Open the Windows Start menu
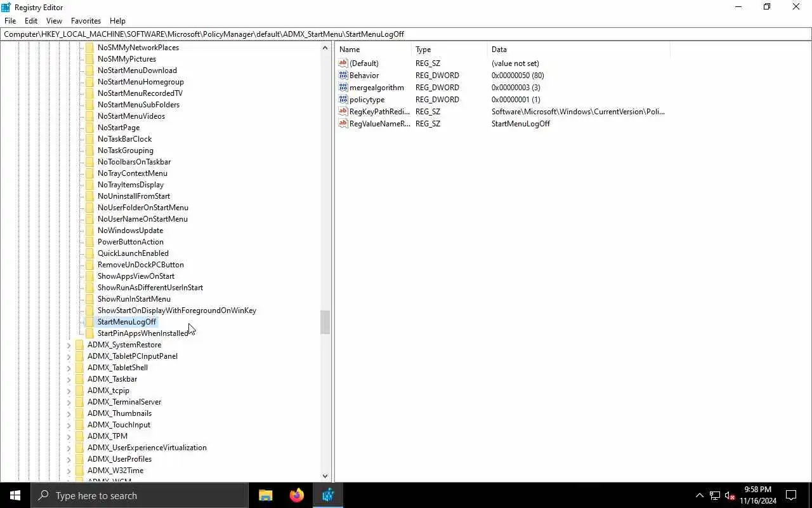Viewport: 812px width, 508px height. click(15, 495)
